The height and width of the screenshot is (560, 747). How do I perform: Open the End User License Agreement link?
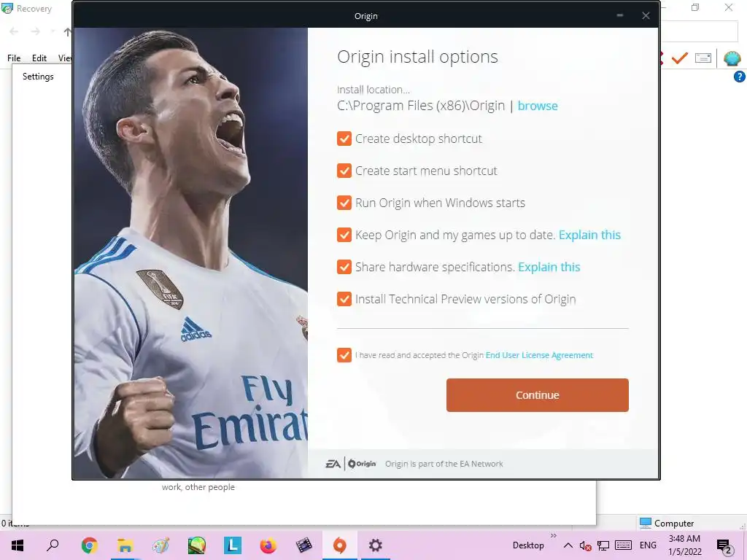coord(539,355)
